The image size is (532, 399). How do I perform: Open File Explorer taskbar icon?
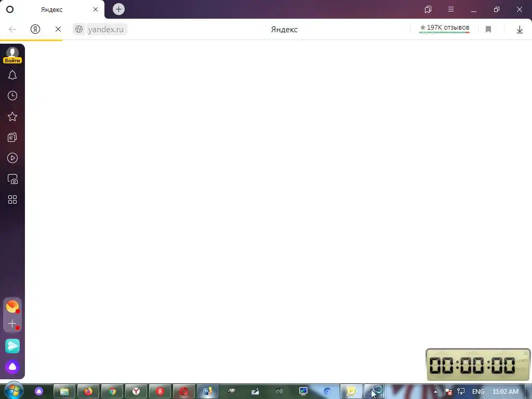[x=64, y=392]
